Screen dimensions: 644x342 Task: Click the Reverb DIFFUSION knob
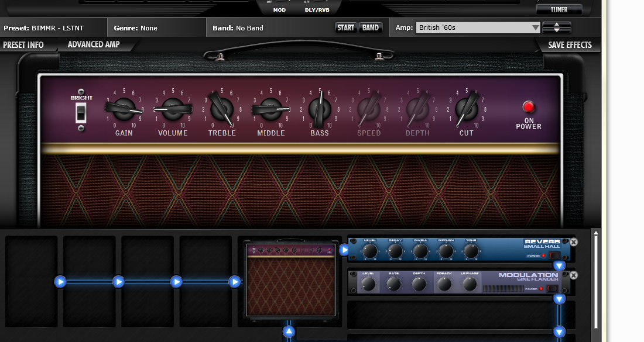(446, 251)
